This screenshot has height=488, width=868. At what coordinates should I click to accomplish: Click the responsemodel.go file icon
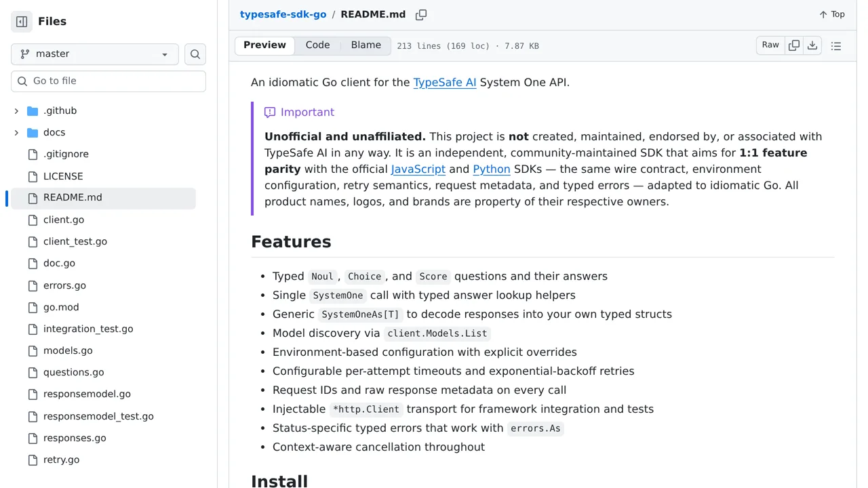click(x=33, y=394)
